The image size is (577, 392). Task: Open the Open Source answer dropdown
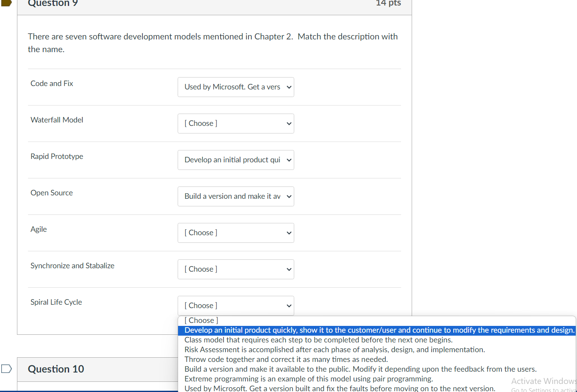[x=236, y=196]
